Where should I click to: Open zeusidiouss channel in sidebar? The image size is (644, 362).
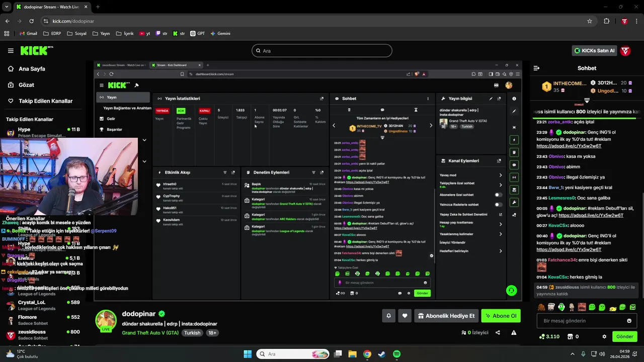(x=44, y=335)
